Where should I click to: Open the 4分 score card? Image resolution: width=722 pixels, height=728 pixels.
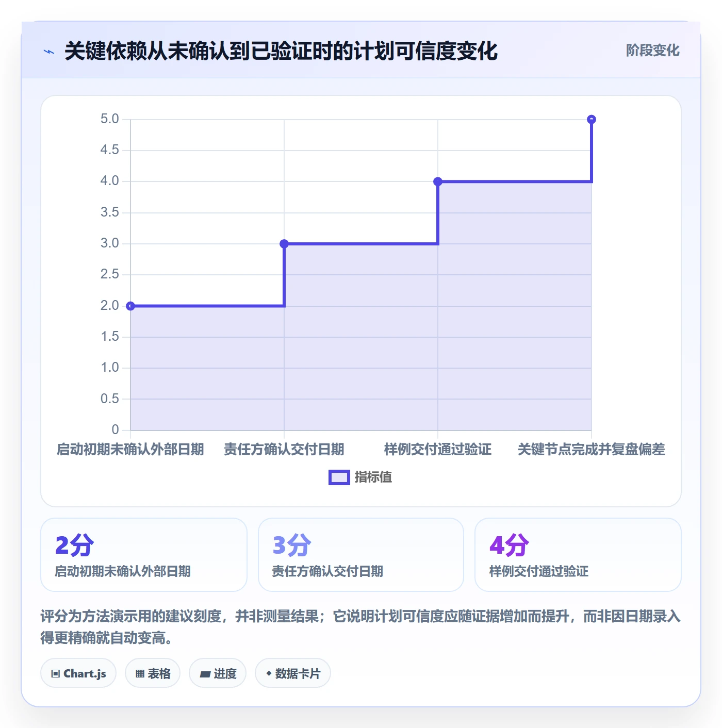[578, 555]
